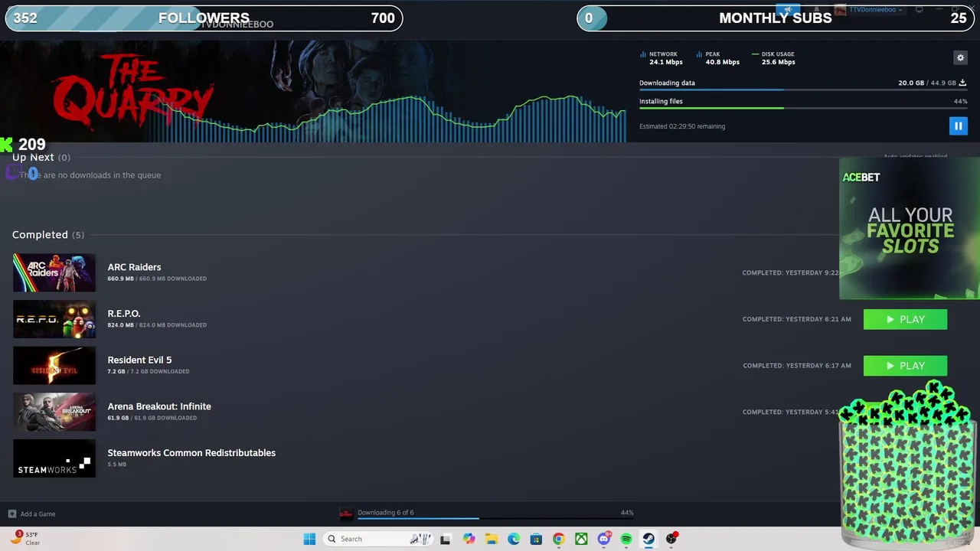Screen dimensions: 980x551
Task: Click the Steam announcements megaphone icon
Action: (x=787, y=10)
